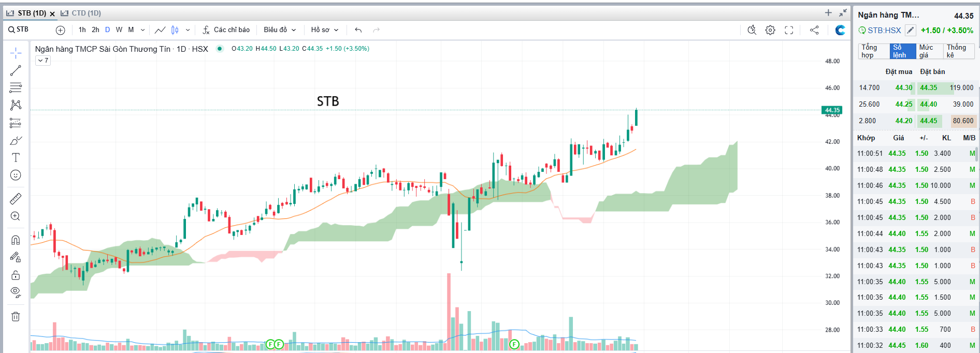Viewport: 980px width, 353px height.
Task: Open the forecasting and measurement tools
Action: click(x=16, y=123)
